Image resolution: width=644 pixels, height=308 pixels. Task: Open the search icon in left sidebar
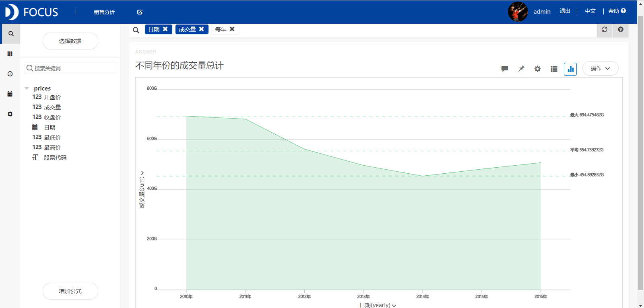click(11, 34)
